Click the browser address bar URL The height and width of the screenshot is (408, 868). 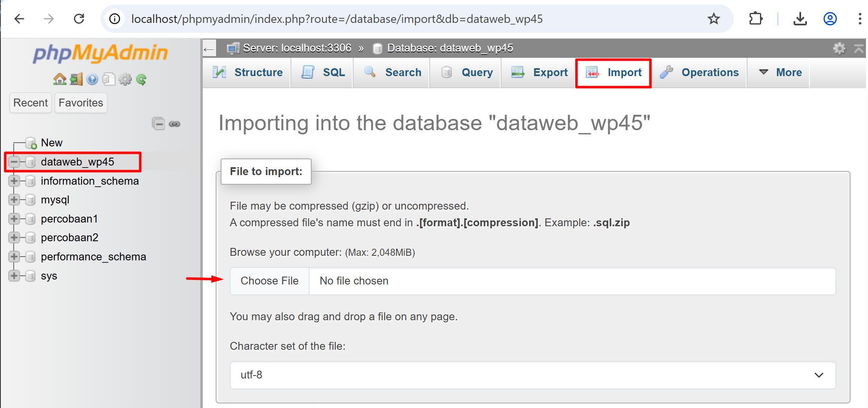(x=337, y=19)
